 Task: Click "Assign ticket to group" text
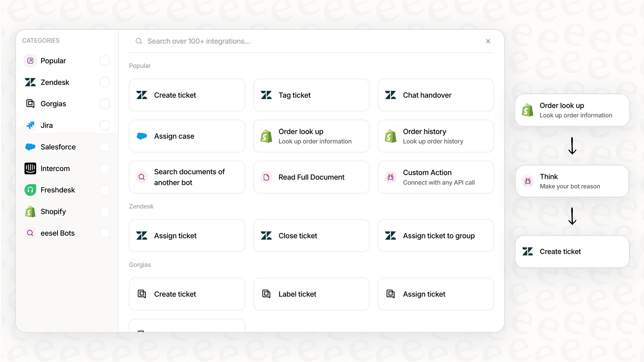439,236
